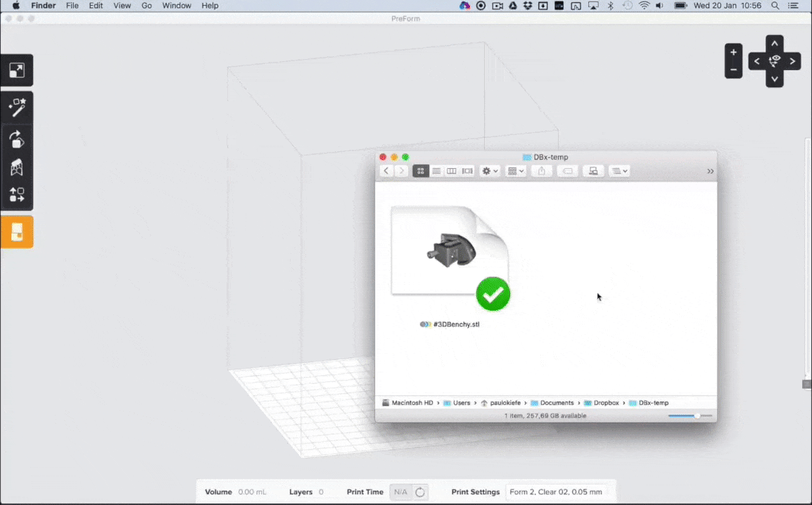Adjust the Finder icon size slider

pos(697,416)
